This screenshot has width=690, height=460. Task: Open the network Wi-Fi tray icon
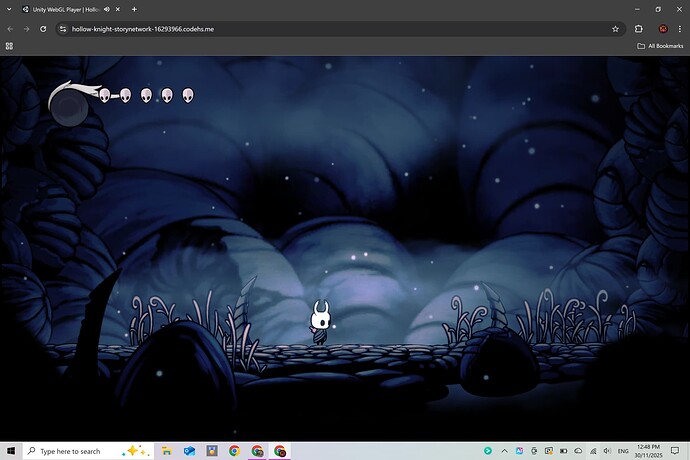click(593, 451)
